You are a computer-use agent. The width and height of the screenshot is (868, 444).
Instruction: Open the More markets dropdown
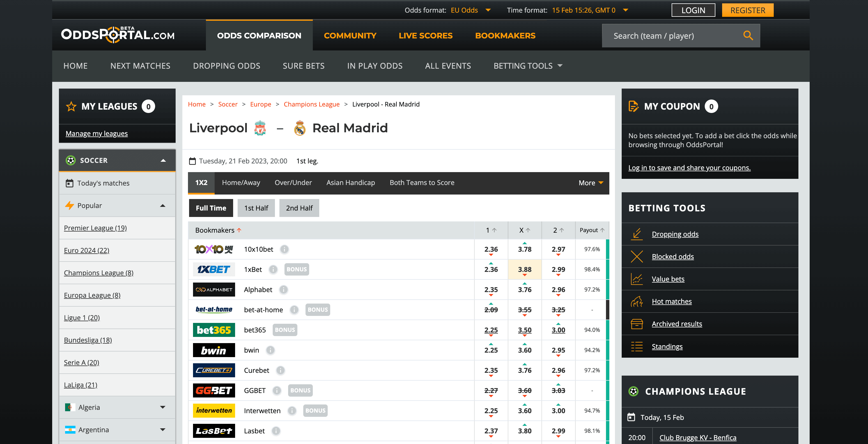pos(590,183)
